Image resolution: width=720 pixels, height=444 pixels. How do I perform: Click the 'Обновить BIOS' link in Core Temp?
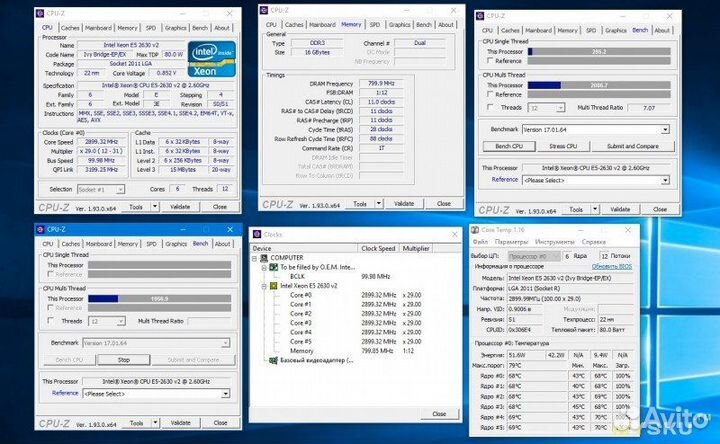pos(612,266)
